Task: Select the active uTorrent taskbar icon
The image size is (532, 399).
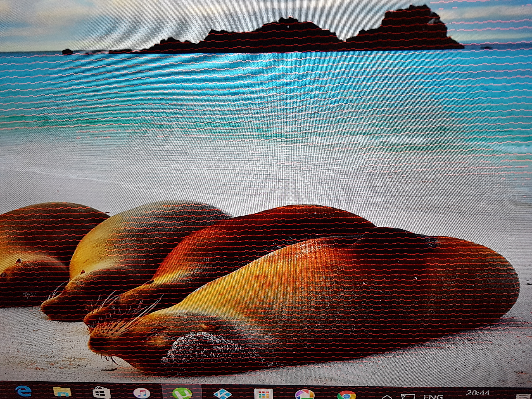Action: [182, 393]
